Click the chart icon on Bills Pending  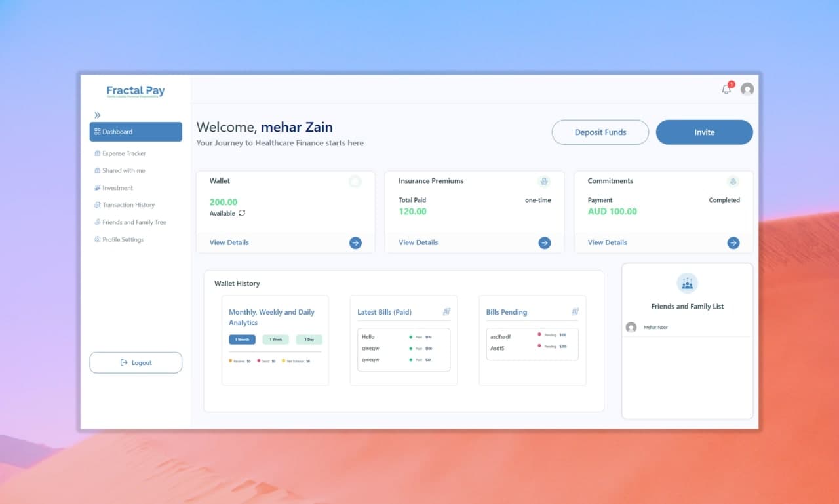[575, 311]
